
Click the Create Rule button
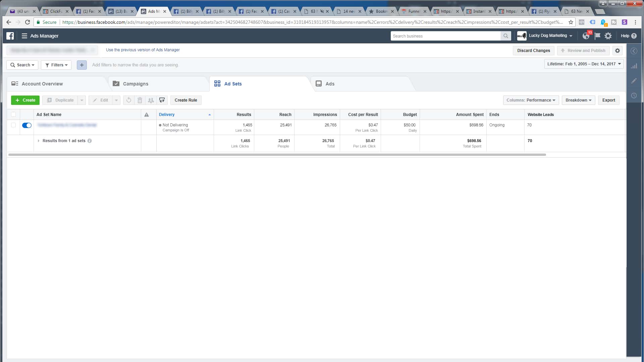tap(186, 100)
